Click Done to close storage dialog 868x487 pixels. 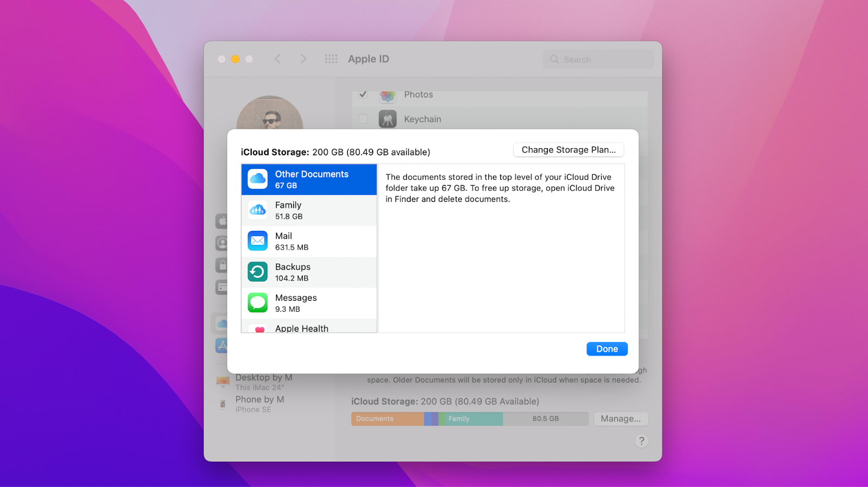point(607,349)
